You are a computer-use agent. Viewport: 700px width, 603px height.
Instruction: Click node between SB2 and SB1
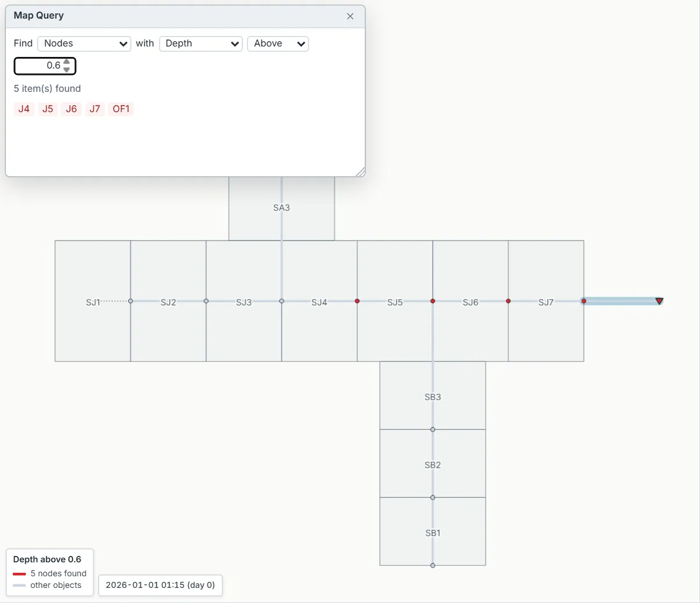(x=433, y=497)
